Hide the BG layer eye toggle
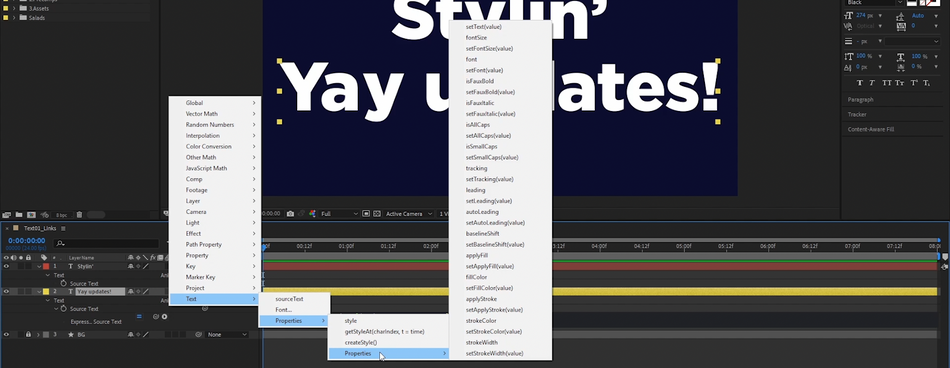This screenshot has width=950, height=368. pyautogui.click(x=6, y=335)
